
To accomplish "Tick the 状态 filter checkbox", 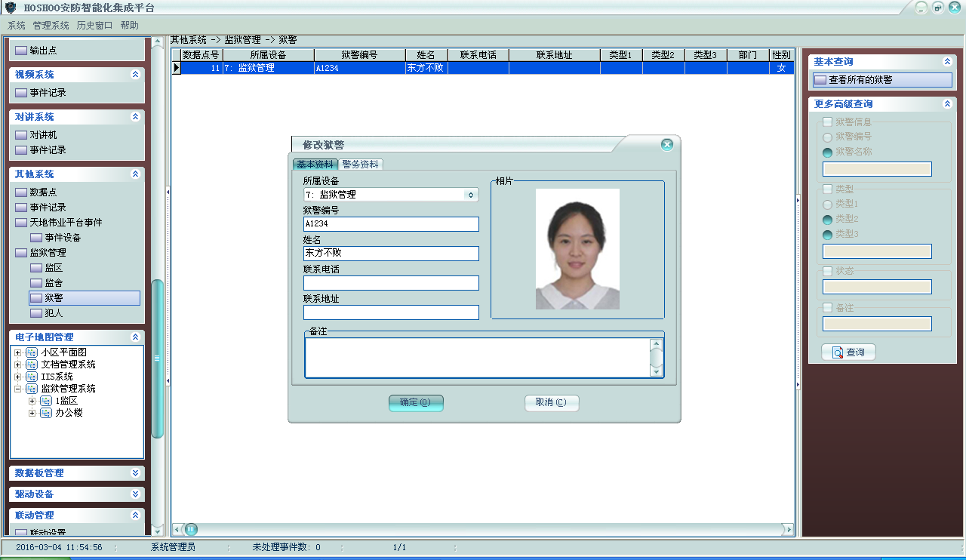I will pyautogui.click(x=828, y=271).
